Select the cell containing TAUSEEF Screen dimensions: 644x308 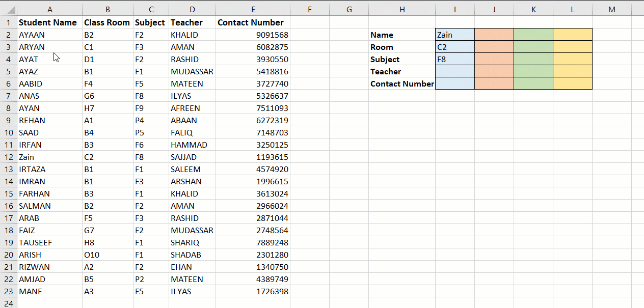[49, 242]
